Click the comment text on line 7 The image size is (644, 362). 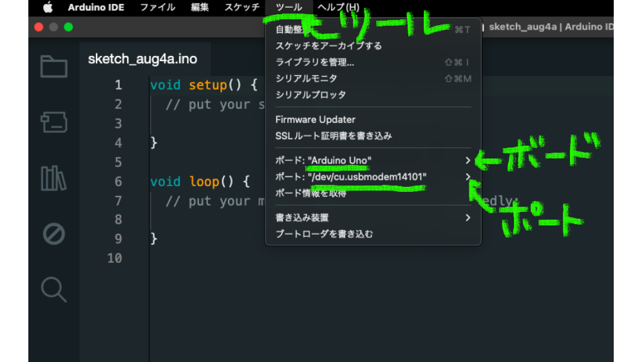click(x=215, y=202)
